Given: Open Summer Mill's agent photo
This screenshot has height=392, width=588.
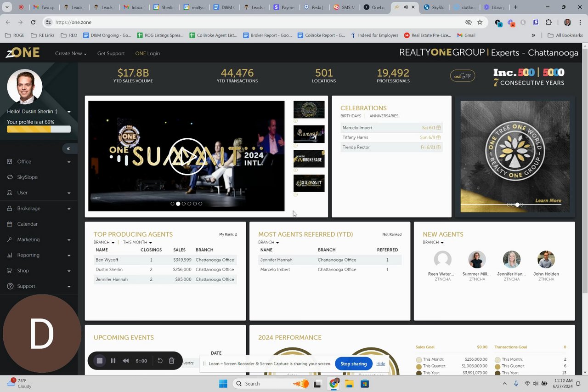Looking at the screenshot, I should [x=477, y=260].
